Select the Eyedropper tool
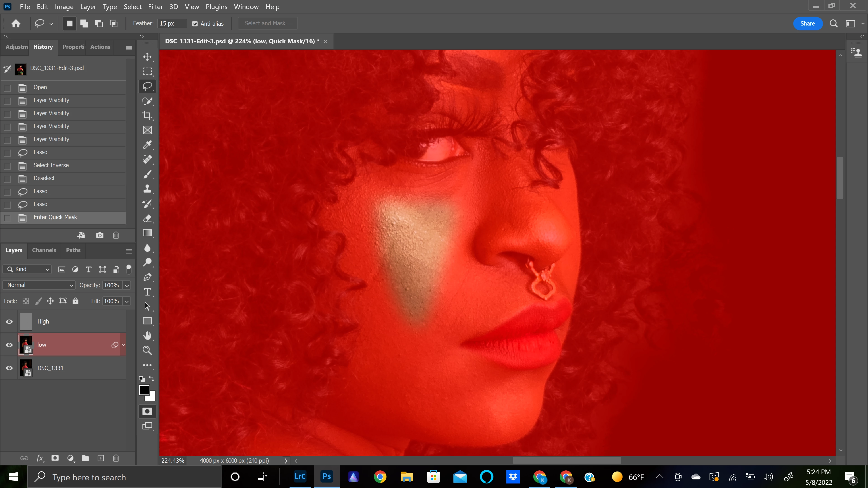The height and width of the screenshot is (488, 868). (x=147, y=145)
